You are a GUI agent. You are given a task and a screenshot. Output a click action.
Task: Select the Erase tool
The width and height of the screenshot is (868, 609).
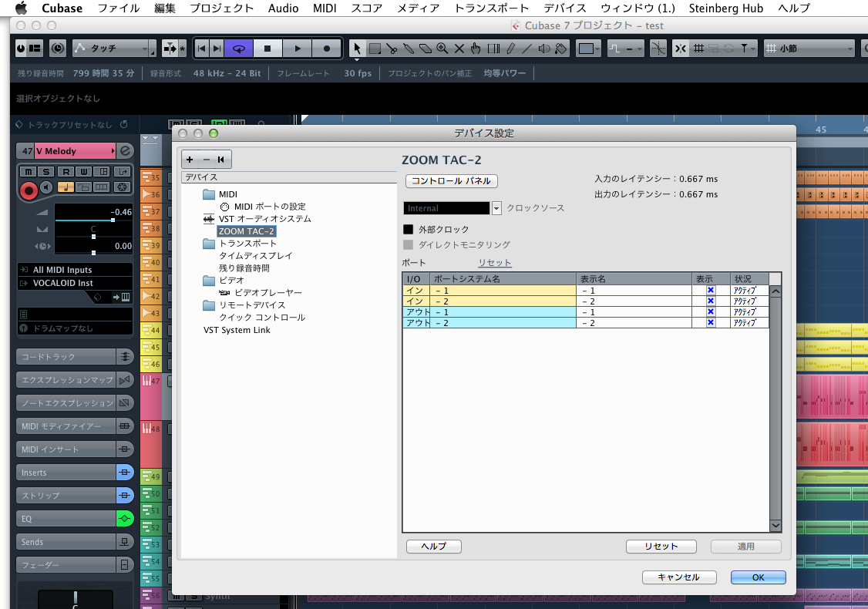(426, 49)
